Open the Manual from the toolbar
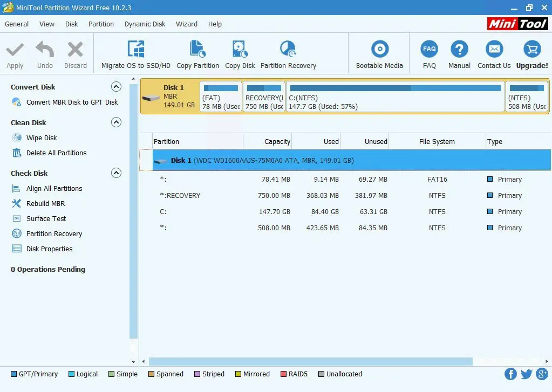Image resolution: width=552 pixels, height=392 pixels. tap(459, 50)
